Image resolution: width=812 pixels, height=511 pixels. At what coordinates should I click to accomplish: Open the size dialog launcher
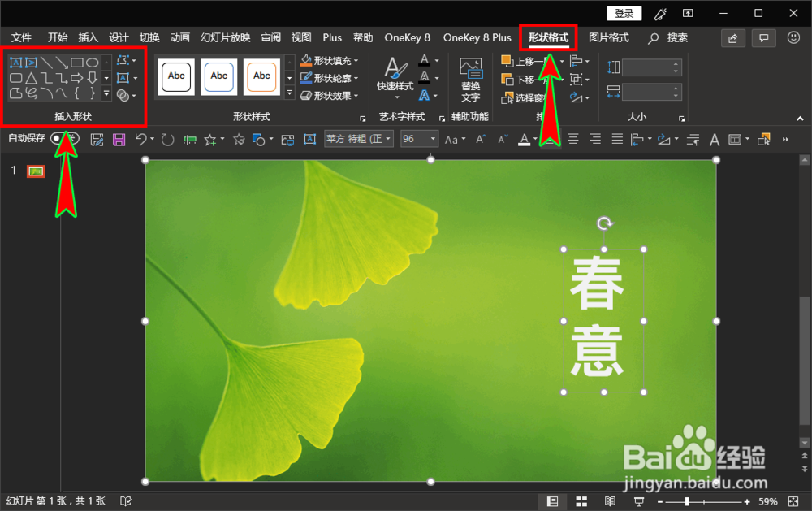click(681, 119)
